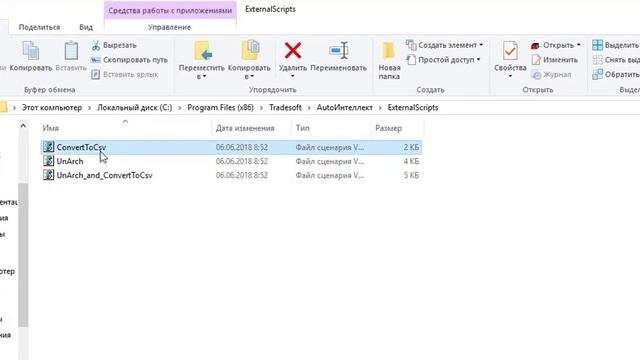Choose Copy path (Скопировать путь)
640x360 pixels.
pyautogui.click(x=129, y=60)
